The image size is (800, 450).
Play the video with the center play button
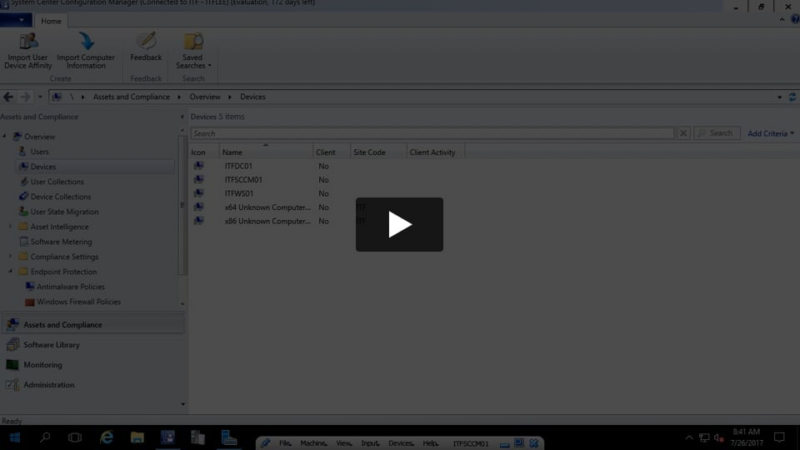click(x=399, y=225)
